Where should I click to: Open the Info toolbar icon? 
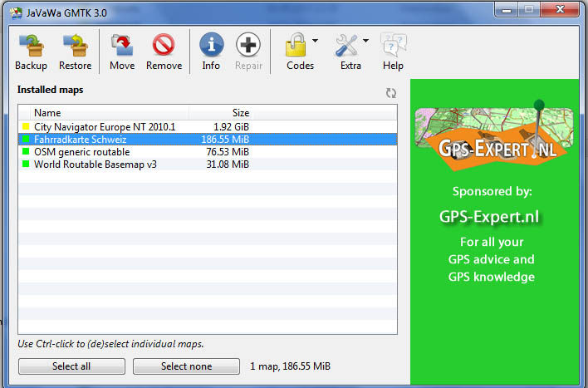211,47
